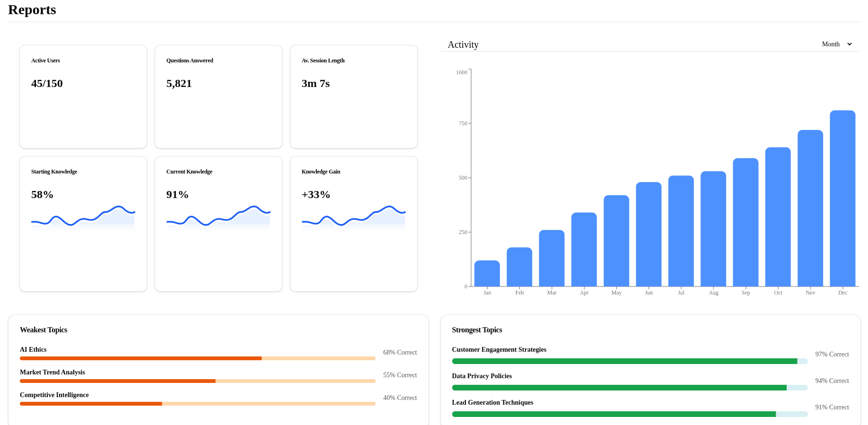Click the Knowledge Gain sparkline chart
868x425 pixels.
354,218
